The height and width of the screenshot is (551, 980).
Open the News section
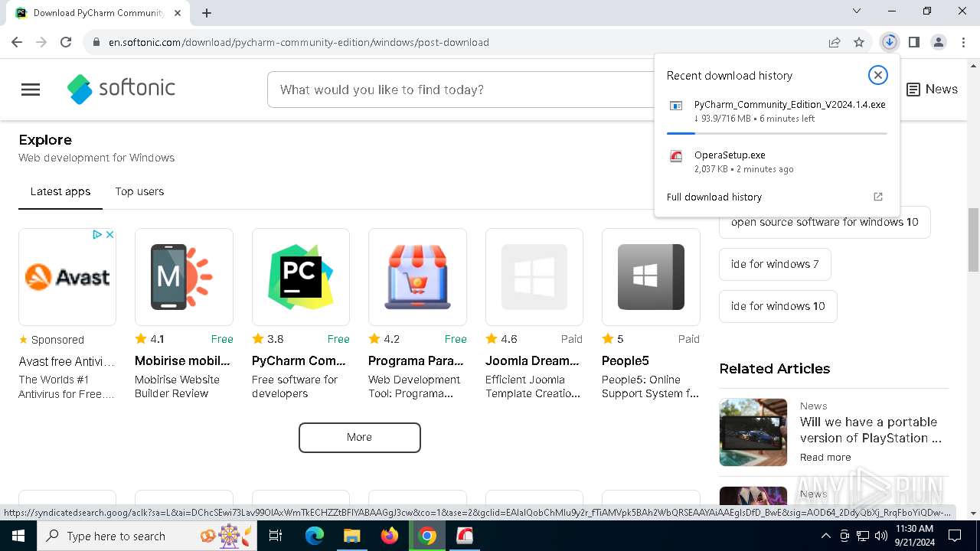point(932,90)
